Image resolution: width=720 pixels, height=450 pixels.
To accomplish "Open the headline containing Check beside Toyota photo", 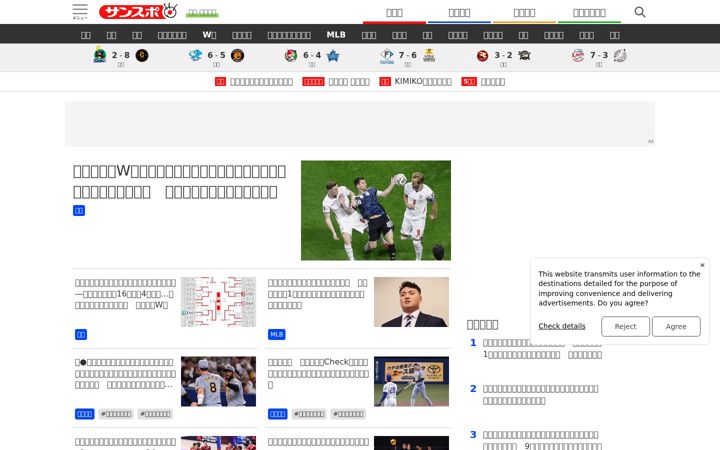I will pyautogui.click(x=318, y=373).
